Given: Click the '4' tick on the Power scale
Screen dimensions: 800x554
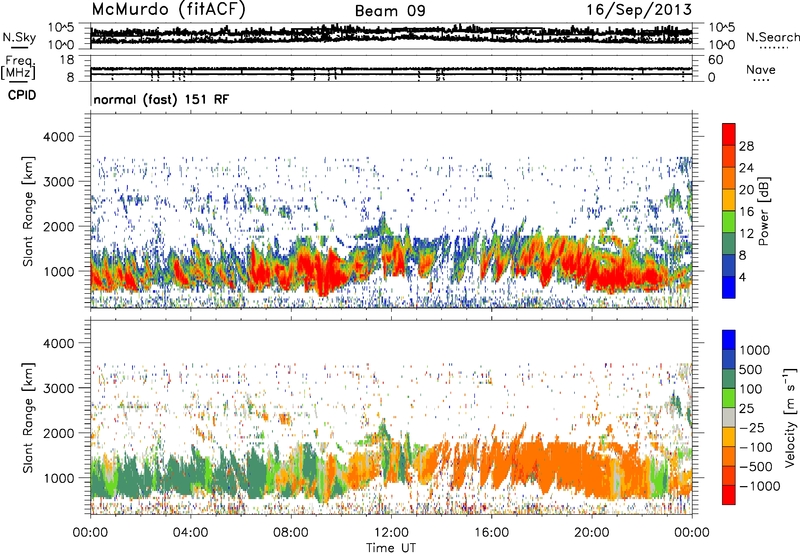Looking at the screenshot, I should 742,277.
